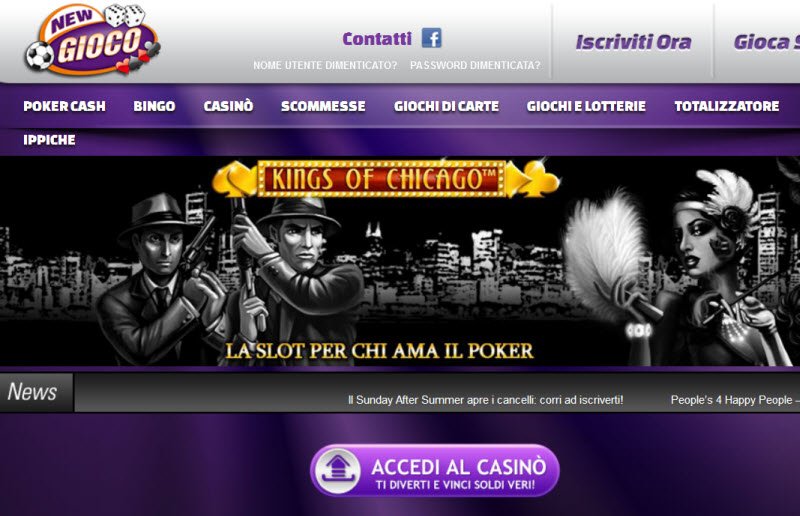The width and height of the screenshot is (800, 516).
Task: Open the Contatti link
Action: pyautogui.click(x=377, y=39)
